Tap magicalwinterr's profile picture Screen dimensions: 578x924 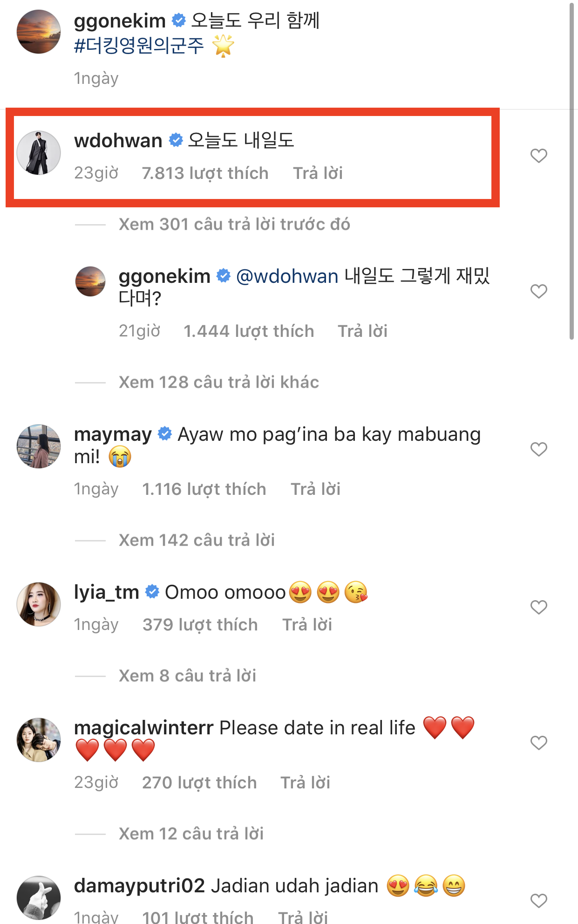coord(39,740)
